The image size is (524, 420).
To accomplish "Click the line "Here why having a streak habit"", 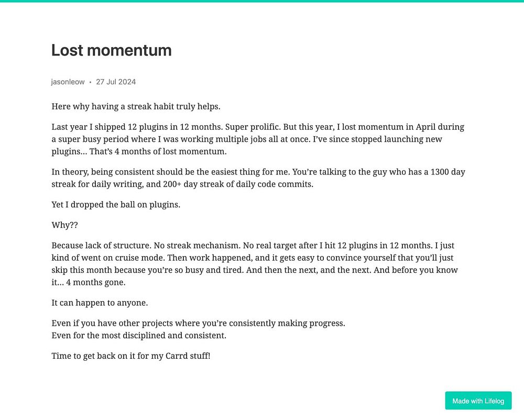I will [136, 106].
